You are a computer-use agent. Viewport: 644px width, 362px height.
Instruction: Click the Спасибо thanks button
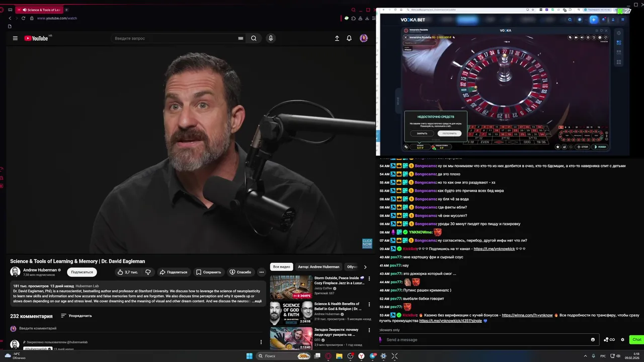(240, 272)
